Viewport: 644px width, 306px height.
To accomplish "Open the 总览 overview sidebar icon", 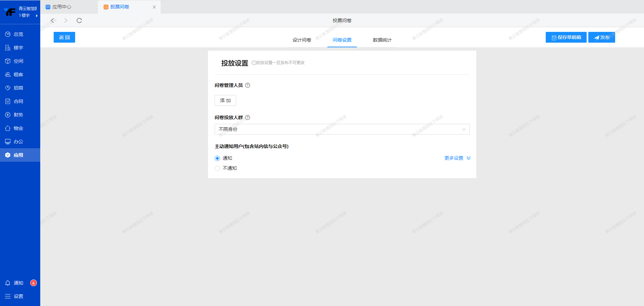I will (x=8, y=34).
